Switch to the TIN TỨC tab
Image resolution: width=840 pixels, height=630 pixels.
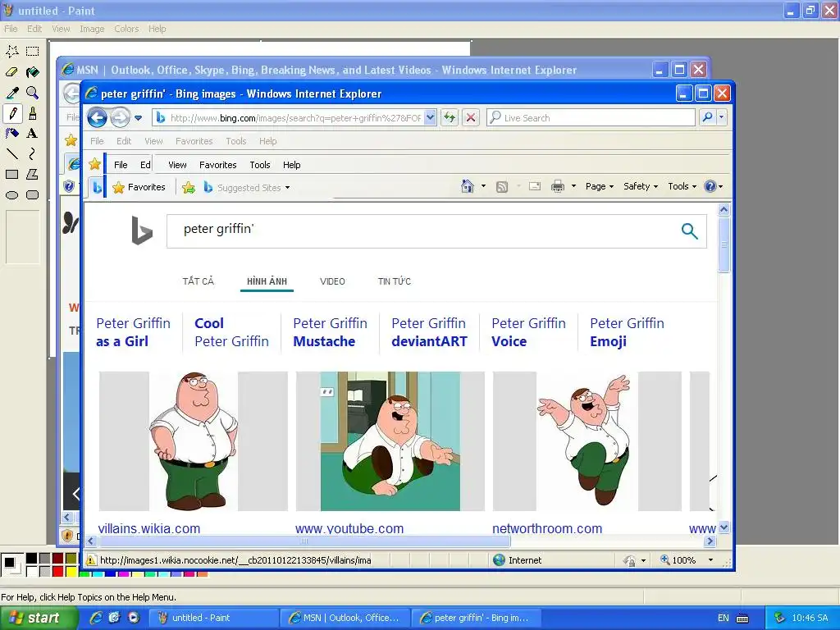coord(395,281)
